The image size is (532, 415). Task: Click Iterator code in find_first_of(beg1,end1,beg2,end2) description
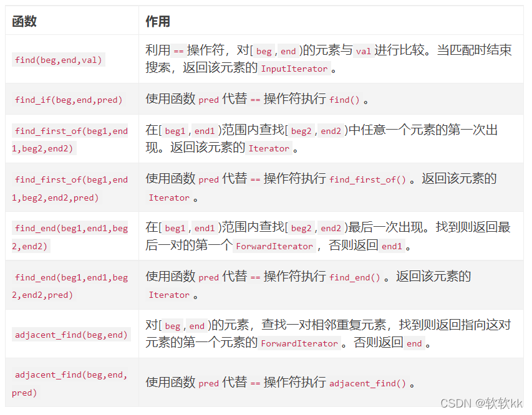coord(269,148)
